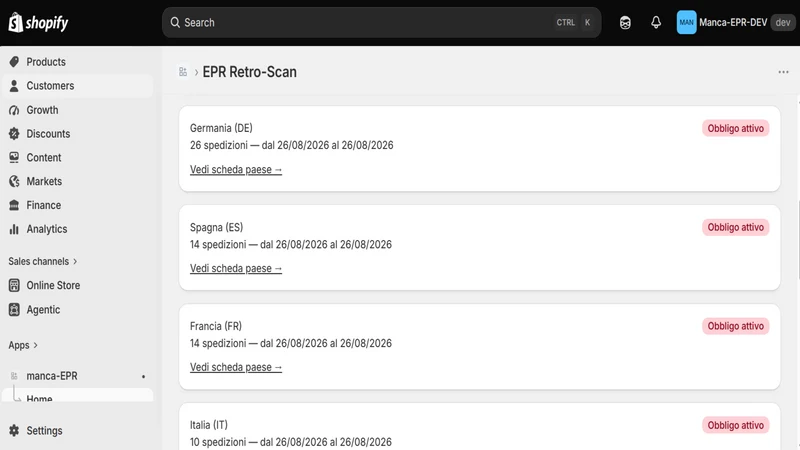Go to Growth section
The width and height of the screenshot is (800, 450).
tap(42, 110)
